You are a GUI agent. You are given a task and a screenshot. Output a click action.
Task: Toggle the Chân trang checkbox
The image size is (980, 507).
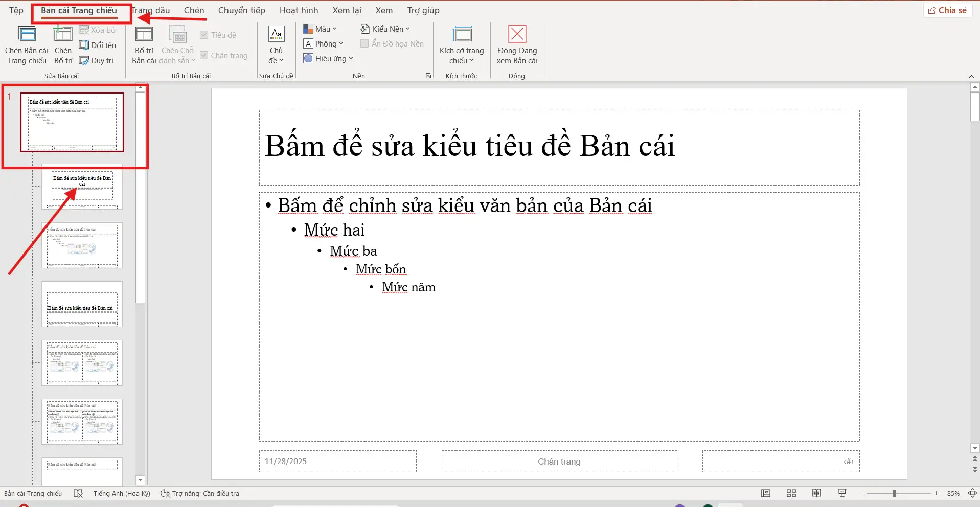tap(203, 55)
